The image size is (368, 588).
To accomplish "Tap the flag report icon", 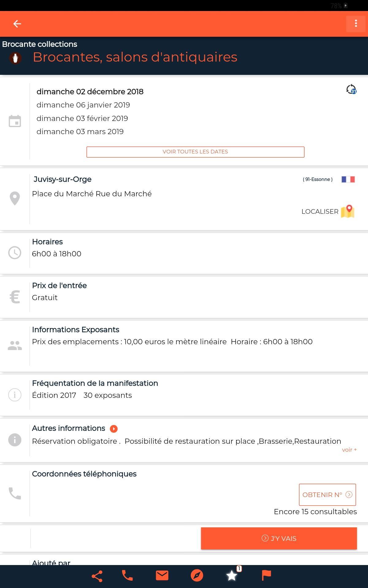I will (x=266, y=575).
